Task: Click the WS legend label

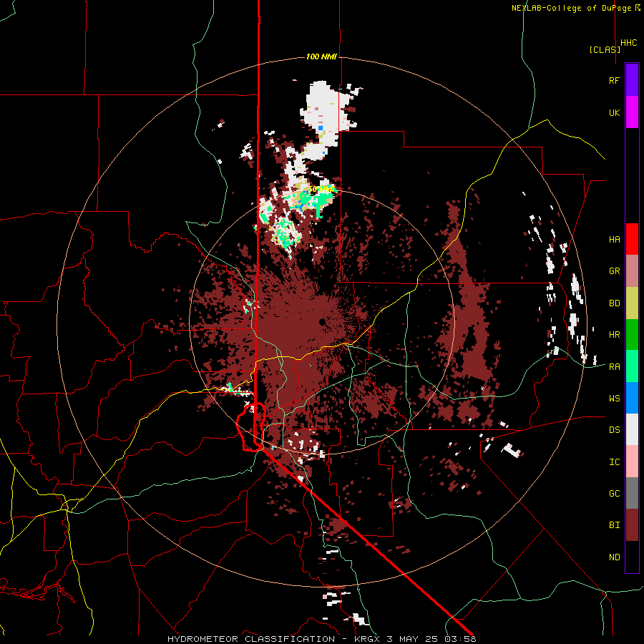Action: tap(615, 399)
